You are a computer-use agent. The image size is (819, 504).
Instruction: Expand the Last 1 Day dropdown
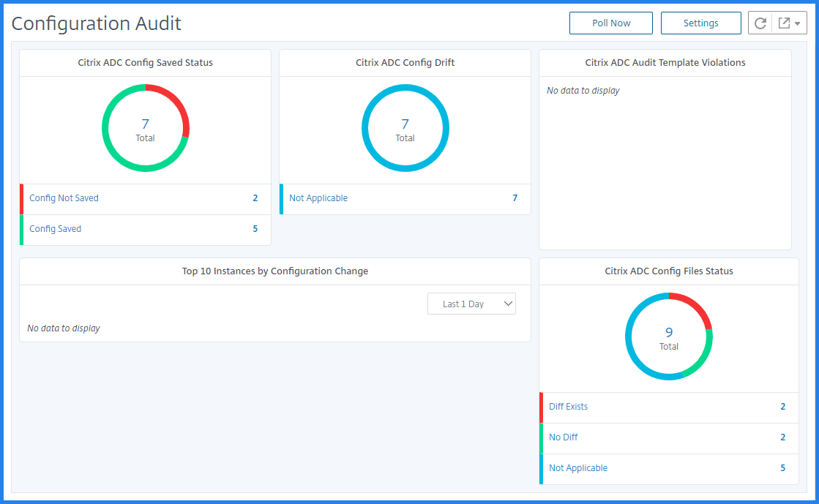[x=471, y=304]
